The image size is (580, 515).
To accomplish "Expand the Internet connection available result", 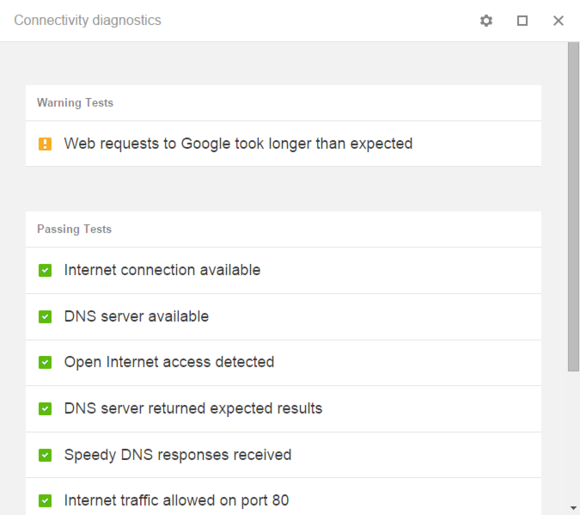I will coord(283,270).
